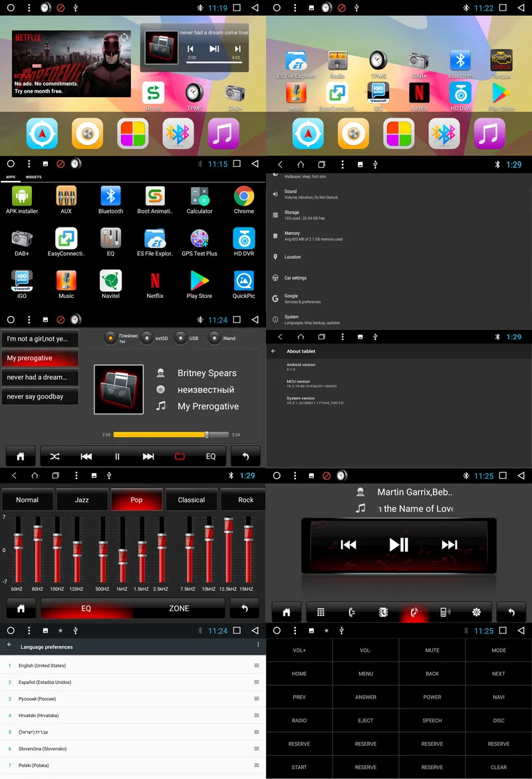
Task: Select the iNand source radio button
Action: click(x=214, y=338)
